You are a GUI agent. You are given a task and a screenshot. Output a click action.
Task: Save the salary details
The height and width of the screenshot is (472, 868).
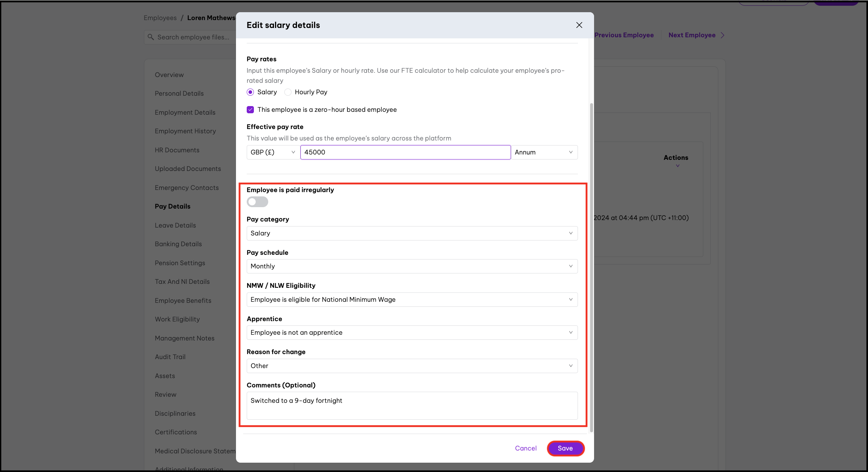pos(565,448)
